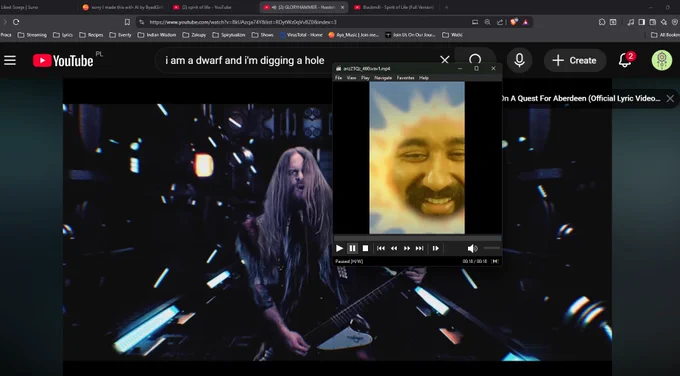Open the YouTube Create button
The image size is (680, 376).
point(575,60)
